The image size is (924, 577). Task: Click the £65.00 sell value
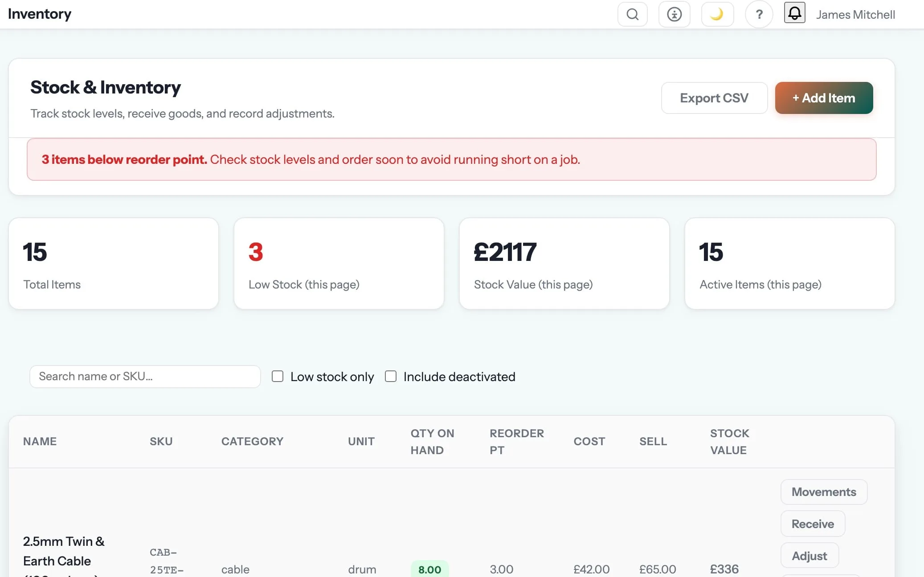658,569
